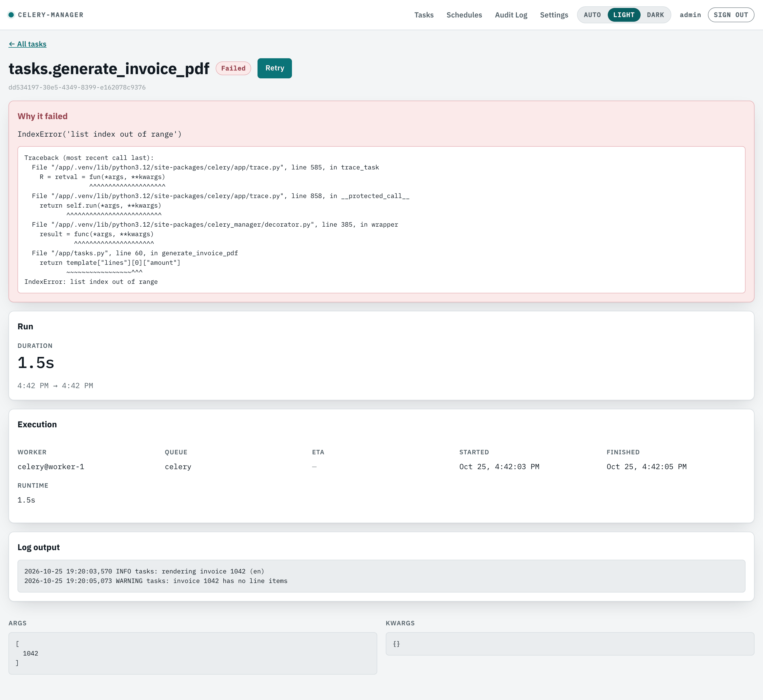The width and height of the screenshot is (763, 700).
Task: Click the Log output heading
Action: [x=39, y=547]
